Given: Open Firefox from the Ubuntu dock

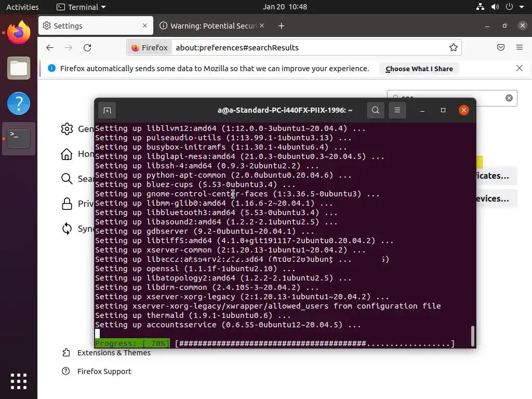Looking at the screenshot, I should 19,32.
